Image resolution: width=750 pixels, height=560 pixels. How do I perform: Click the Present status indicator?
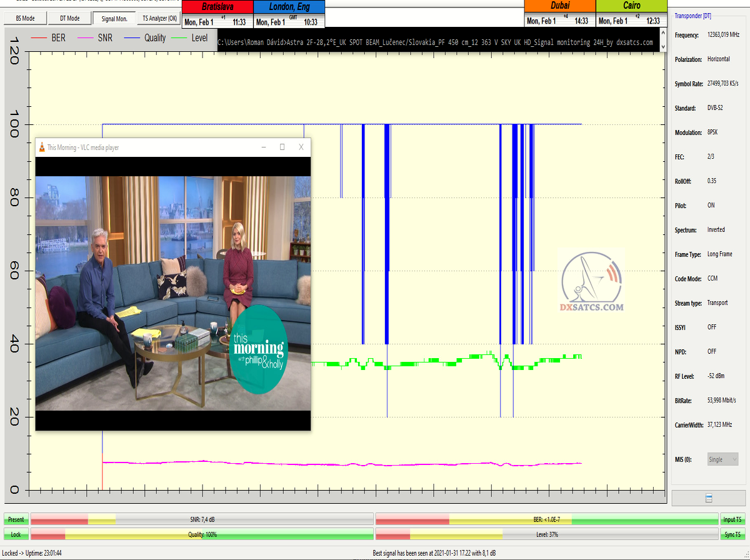pyautogui.click(x=16, y=519)
